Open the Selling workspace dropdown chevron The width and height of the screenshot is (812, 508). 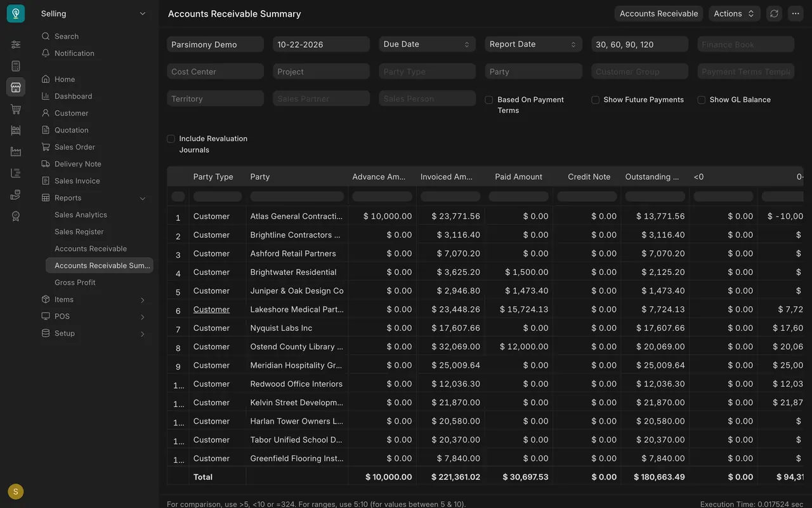[143, 13]
